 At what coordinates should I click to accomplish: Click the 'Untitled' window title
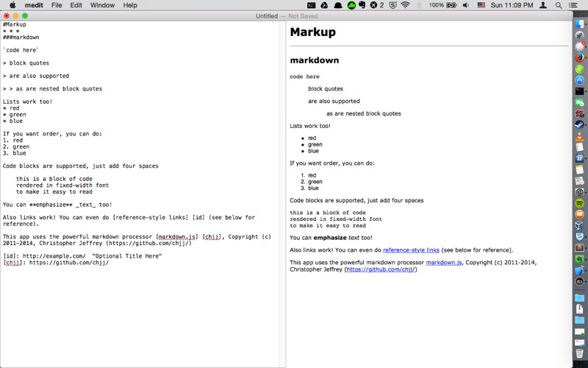(x=267, y=16)
